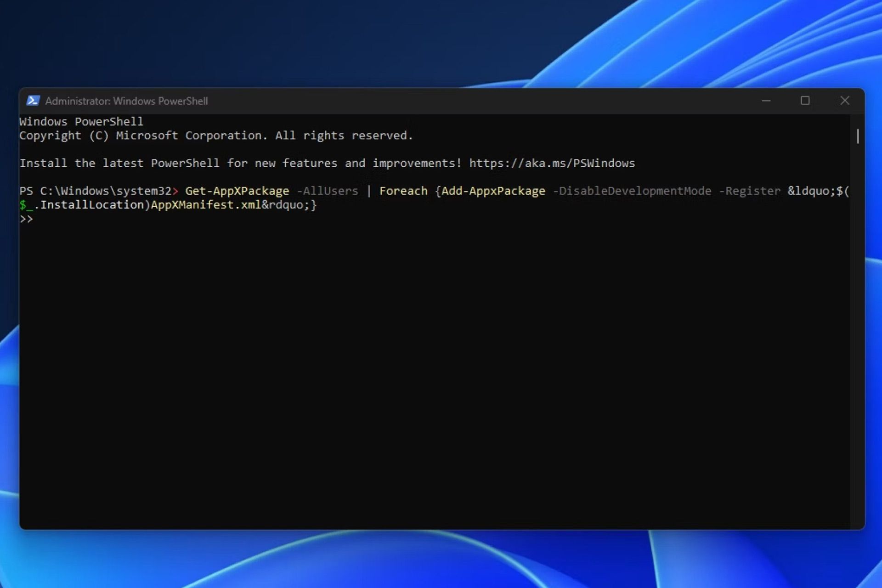Click the Microsoft Corporation copyright line
Viewport: 882px width, 588px height.
coord(216,136)
